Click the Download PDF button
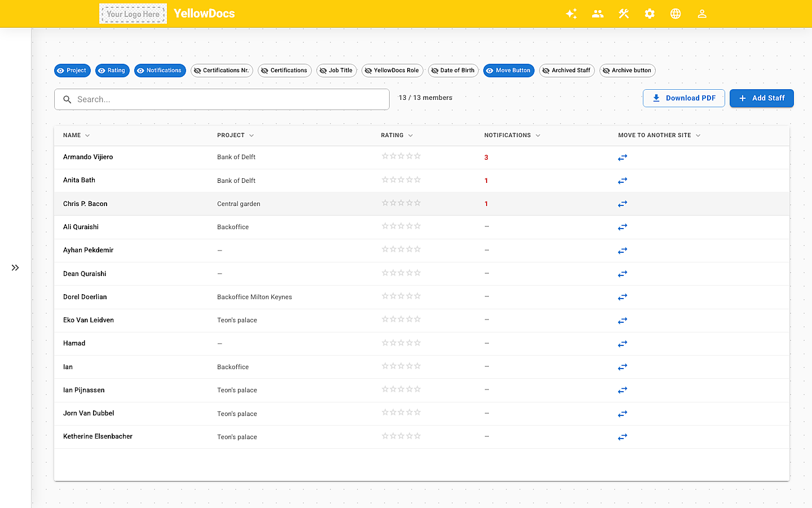The width and height of the screenshot is (812, 508). pos(684,98)
